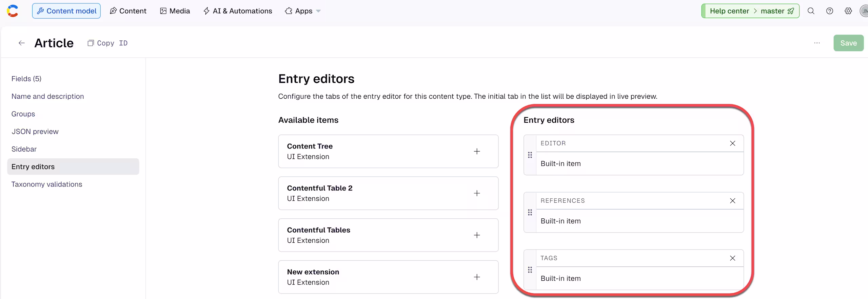Screen dimensions: 868x299
Task: Click the Copy ID button
Action: pos(108,43)
